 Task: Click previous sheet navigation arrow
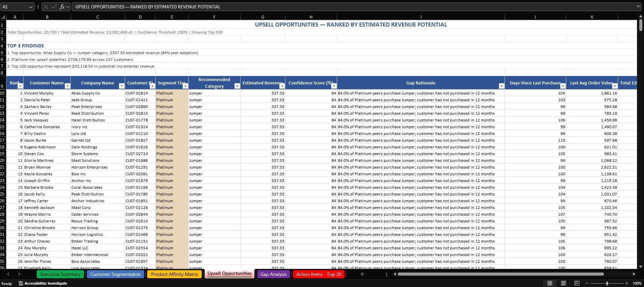point(8,274)
